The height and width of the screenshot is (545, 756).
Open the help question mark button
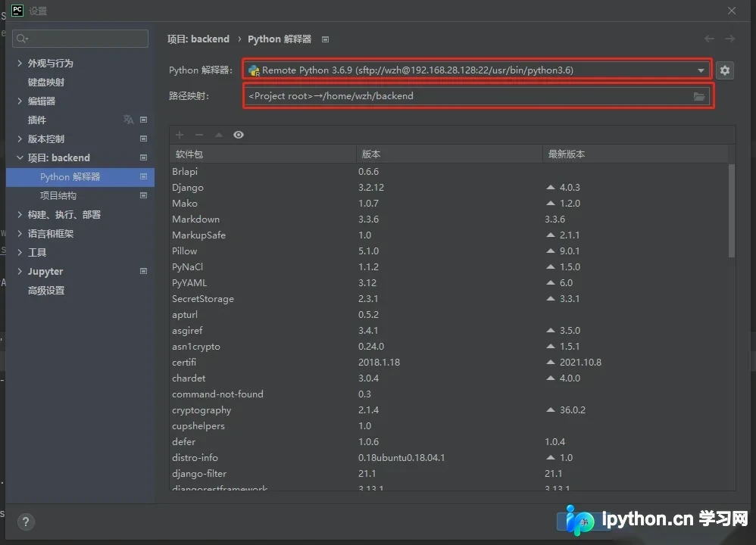26,522
